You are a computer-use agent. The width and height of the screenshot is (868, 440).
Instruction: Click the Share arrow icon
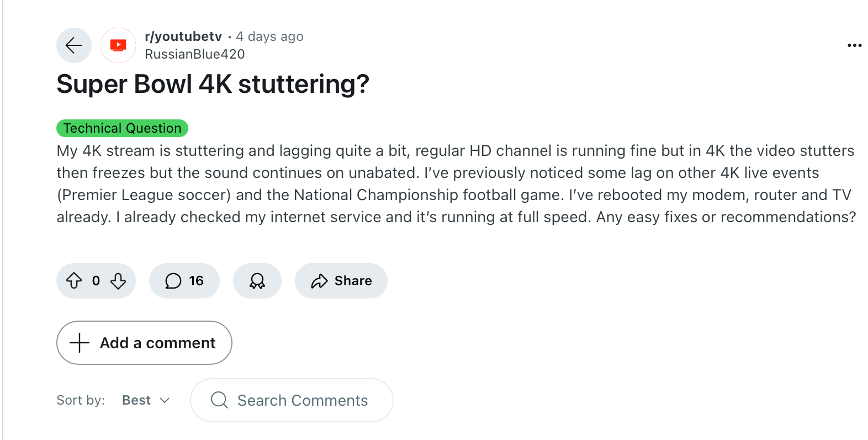click(x=319, y=281)
